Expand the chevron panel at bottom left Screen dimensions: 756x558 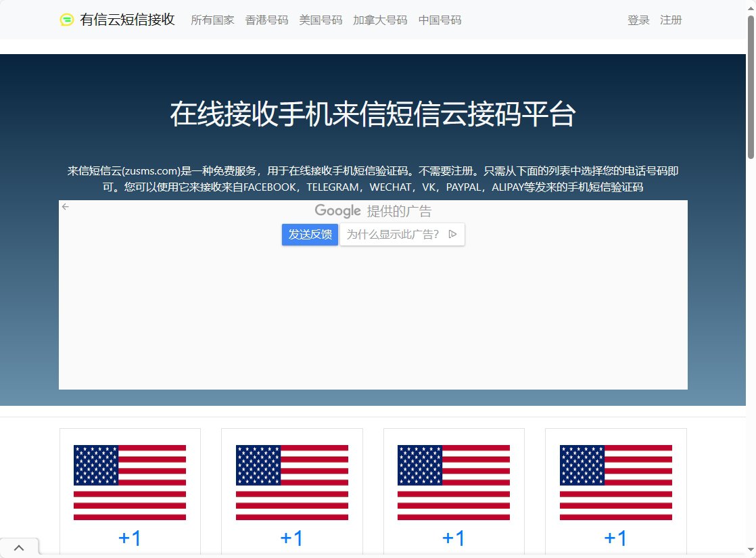pyautogui.click(x=19, y=547)
